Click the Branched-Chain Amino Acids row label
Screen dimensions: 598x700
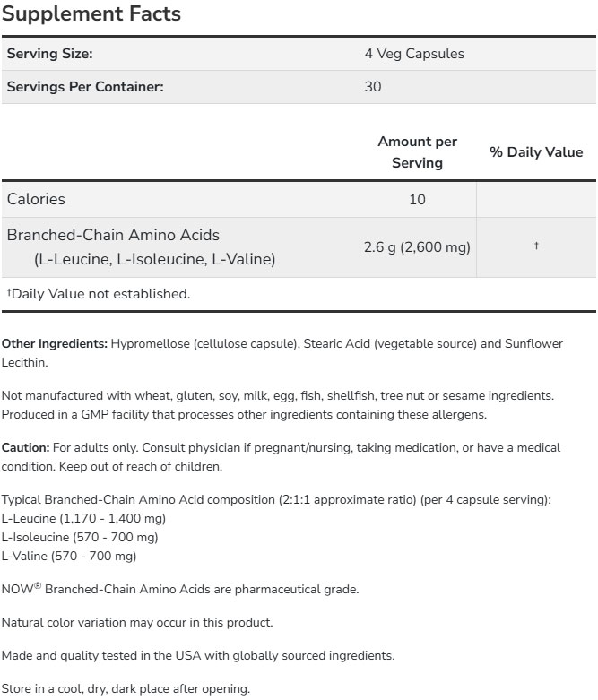113,235
